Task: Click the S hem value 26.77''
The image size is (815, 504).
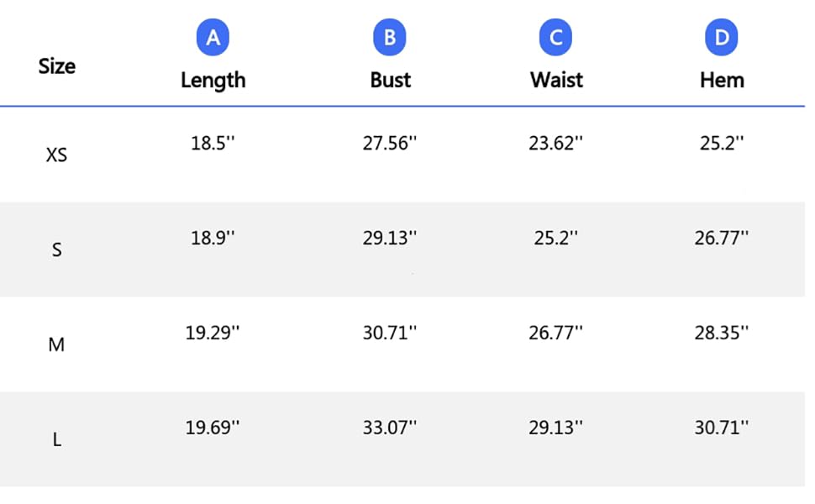Action: [722, 238]
